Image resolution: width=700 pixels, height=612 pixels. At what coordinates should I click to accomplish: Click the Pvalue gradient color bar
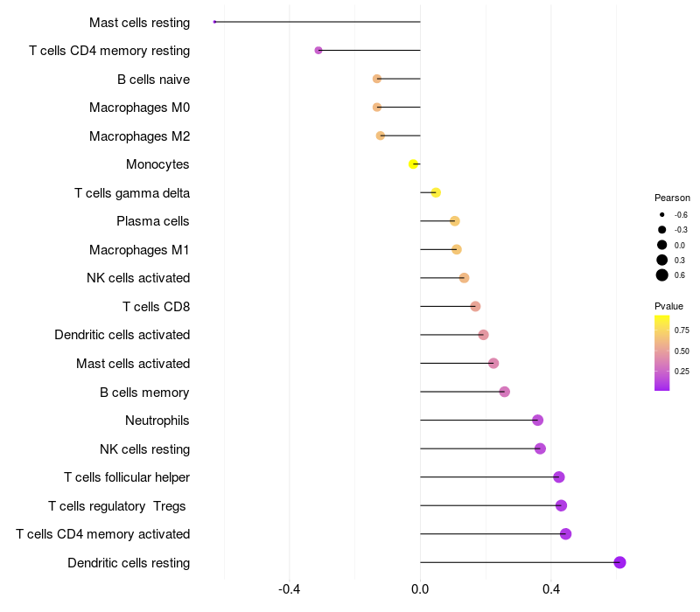[662, 352]
